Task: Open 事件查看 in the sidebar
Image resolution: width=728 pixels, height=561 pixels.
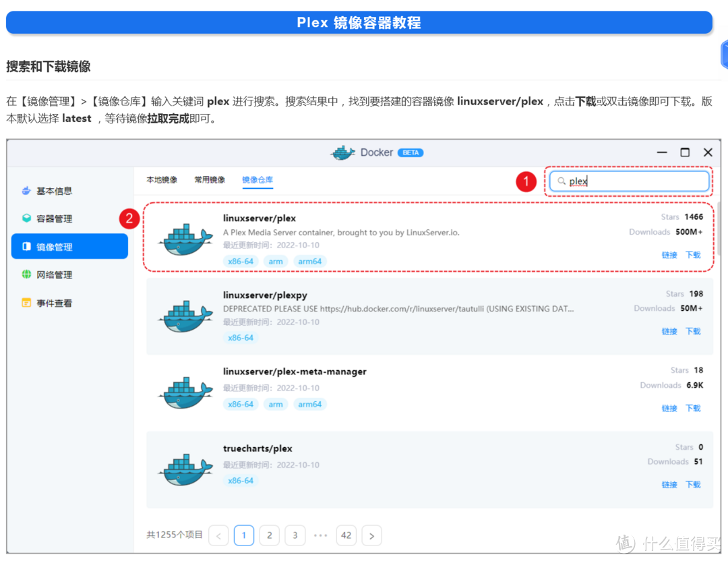Action: click(x=69, y=303)
